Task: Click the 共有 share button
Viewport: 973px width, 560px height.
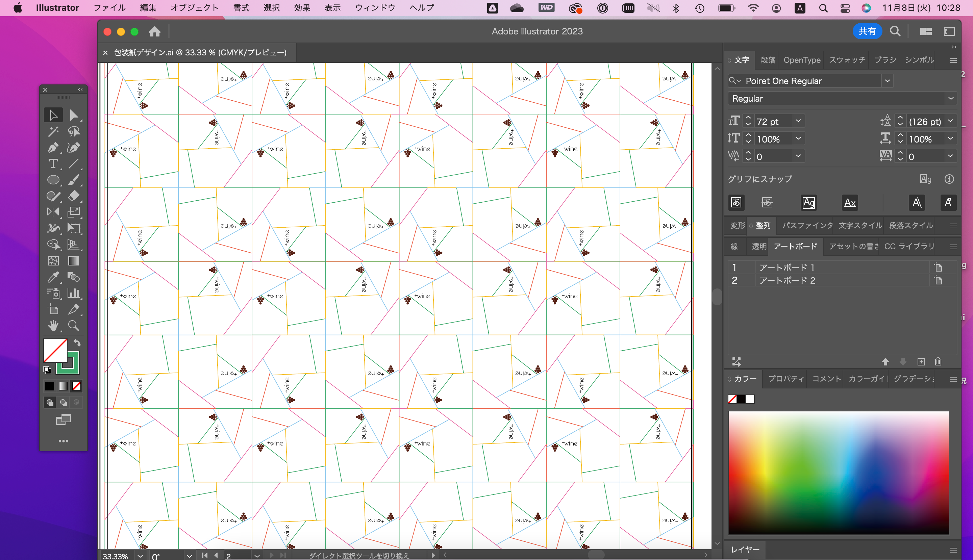Action: click(x=867, y=31)
